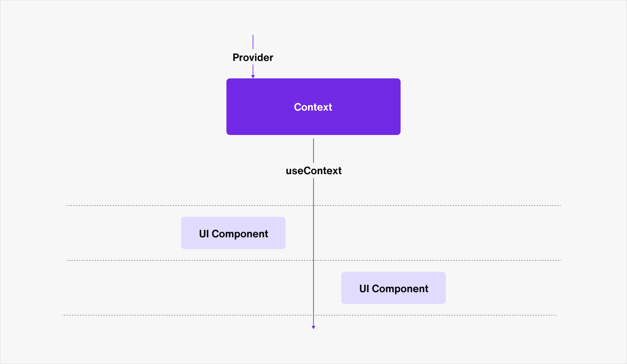This screenshot has width=627, height=364.
Task: Select the middle dotted horizontal line
Action: pos(314,260)
